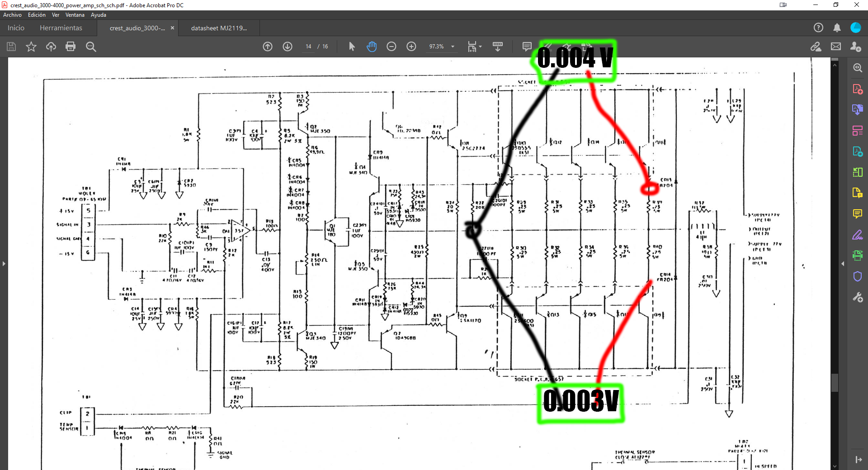This screenshot has width=868, height=470.
Task: Open the Combine Files tool
Action: 858,109
